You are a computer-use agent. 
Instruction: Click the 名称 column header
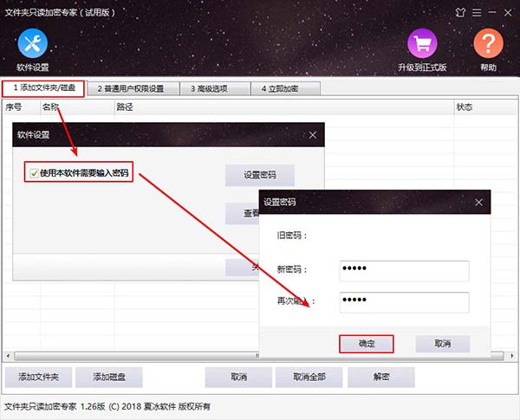point(77,107)
